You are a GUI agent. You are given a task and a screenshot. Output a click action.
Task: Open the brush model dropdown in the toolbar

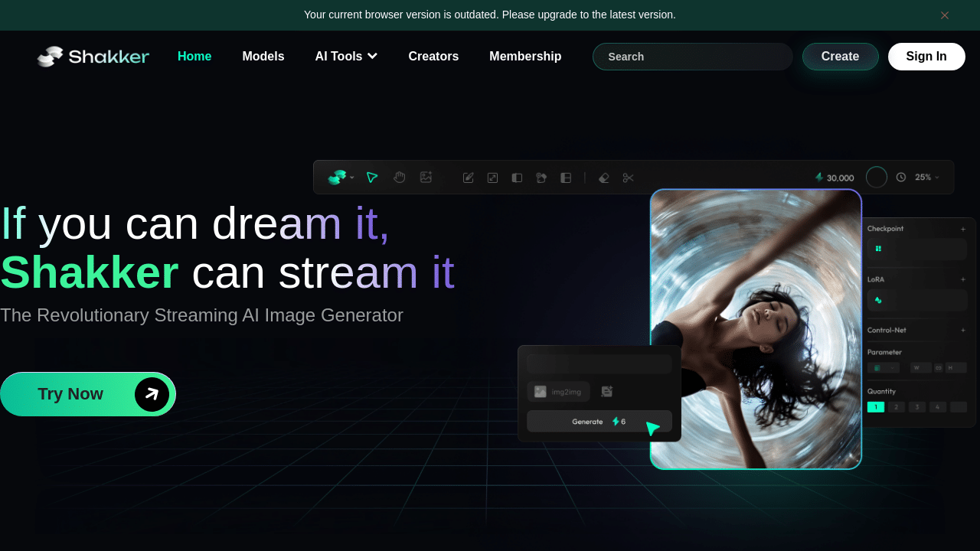pyautogui.click(x=341, y=177)
